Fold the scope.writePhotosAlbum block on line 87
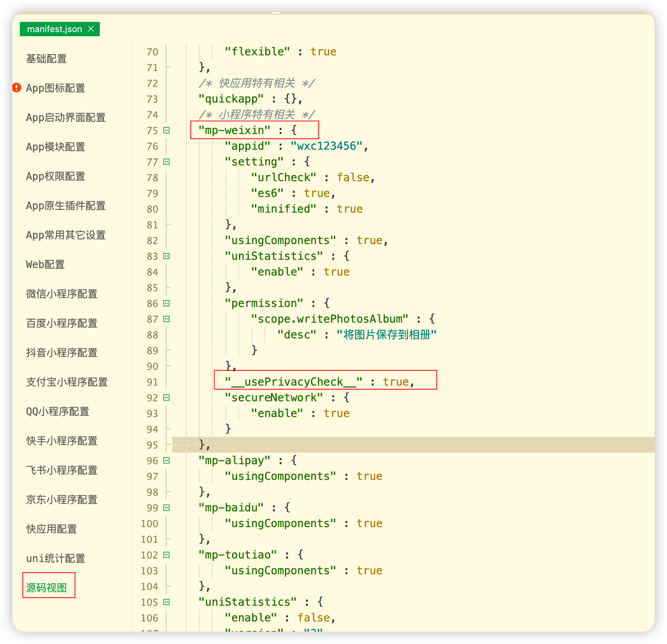The height and width of the screenshot is (644, 667). (166, 319)
